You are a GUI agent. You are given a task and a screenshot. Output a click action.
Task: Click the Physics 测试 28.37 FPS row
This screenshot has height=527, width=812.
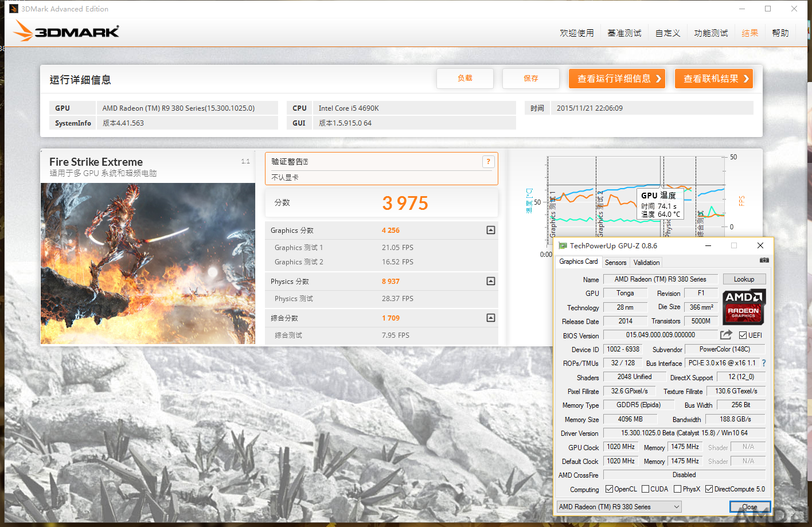(381, 299)
